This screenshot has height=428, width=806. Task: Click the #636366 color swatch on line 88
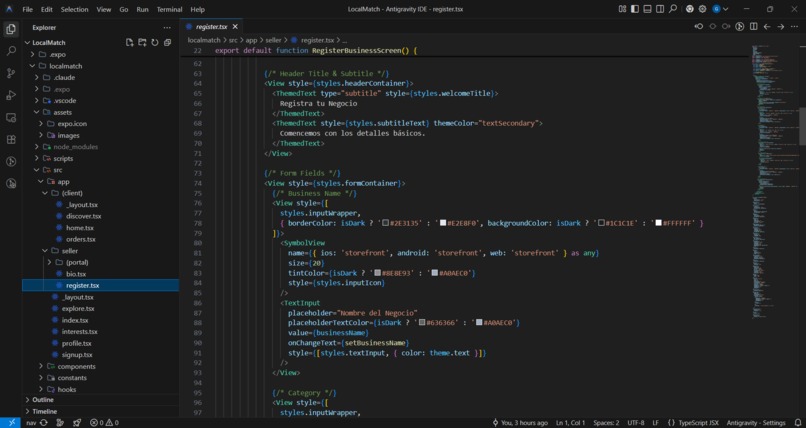pyautogui.click(x=422, y=323)
